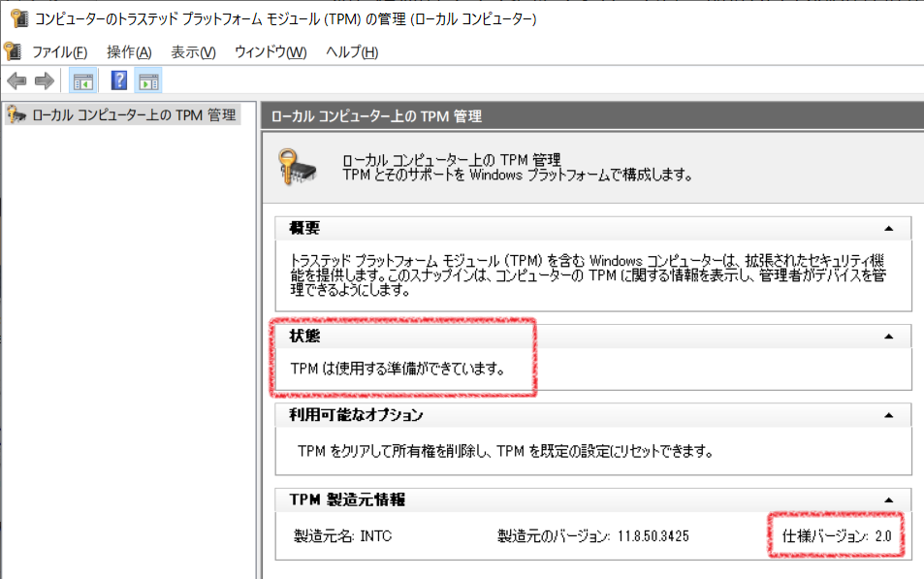
Task: Click the Back arrow toolbar icon
Action: (17, 80)
